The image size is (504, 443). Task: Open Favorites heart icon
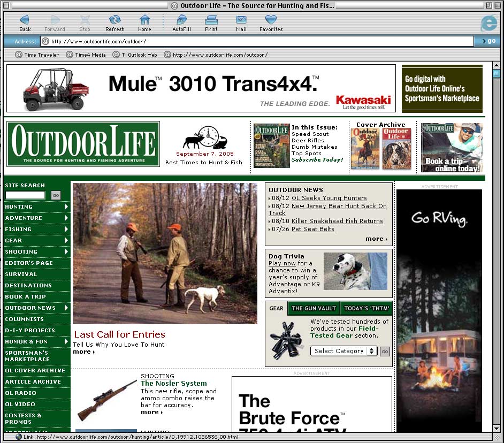pos(271,23)
